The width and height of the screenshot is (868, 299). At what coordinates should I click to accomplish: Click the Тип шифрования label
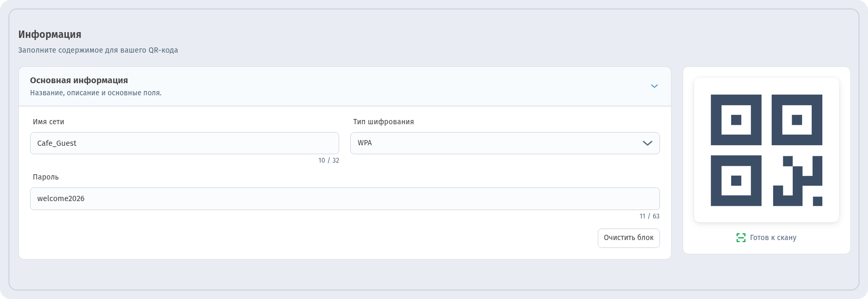pyautogui.click(x=383, y=122)
